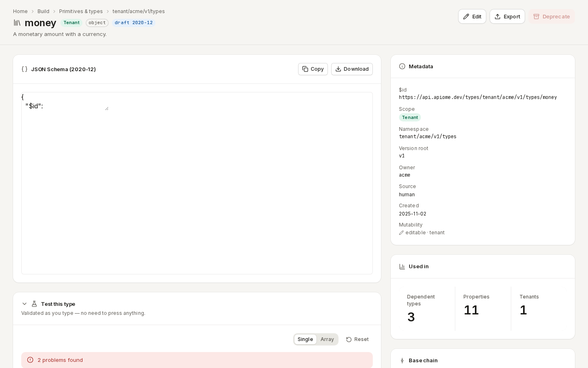Click the info icon beside Metadata

coord(402,66)
